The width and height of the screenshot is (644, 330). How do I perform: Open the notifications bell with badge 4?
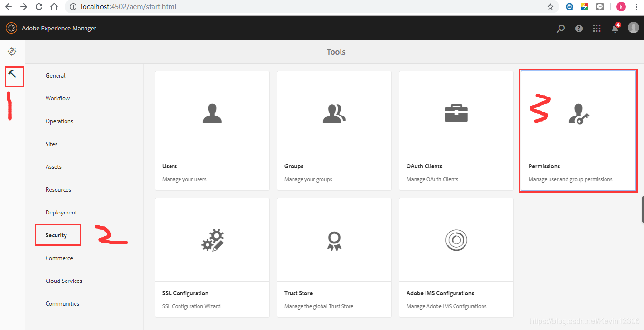pyautogui.click(x=616, y=28)
